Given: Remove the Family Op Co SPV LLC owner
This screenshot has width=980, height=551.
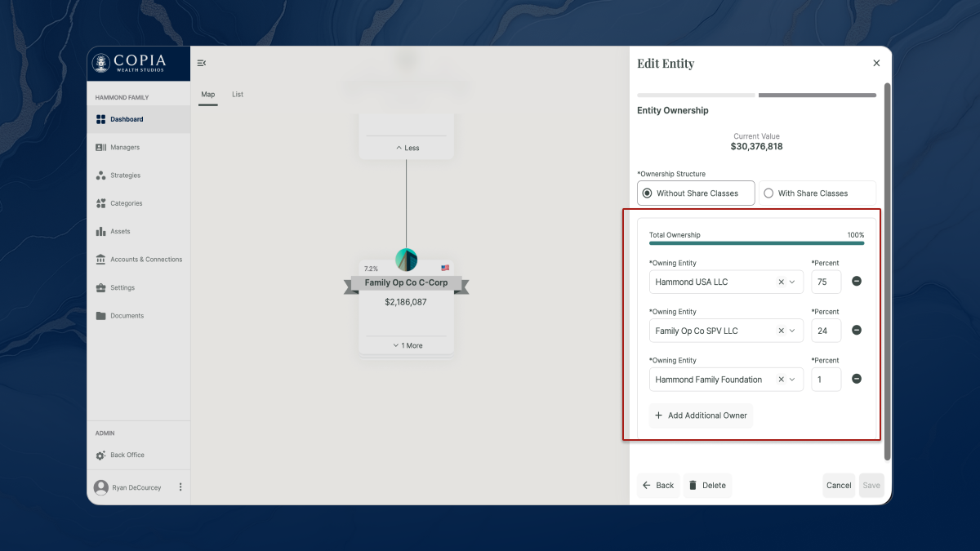Looking at the screenshot, I should (x=857, y=331).
